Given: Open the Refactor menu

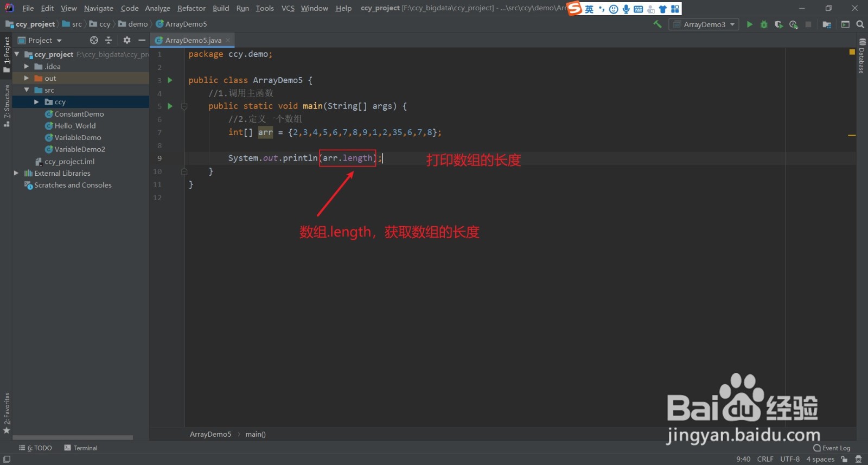Looking at the screenshot, I should (192, 8).
